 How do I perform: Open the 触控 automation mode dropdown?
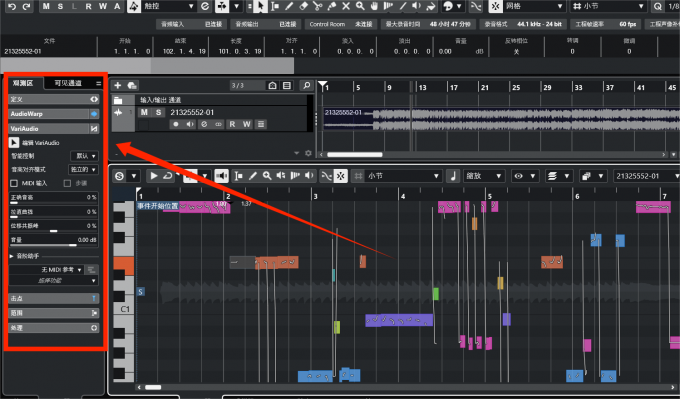coord(169,6)
